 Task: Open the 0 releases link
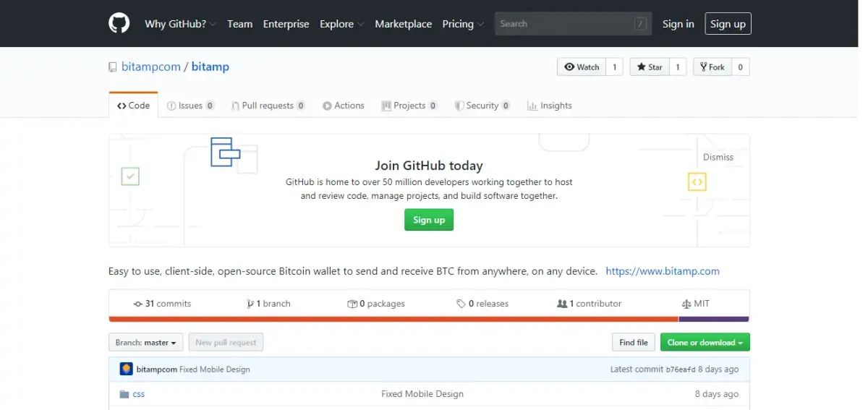point(482,304)
